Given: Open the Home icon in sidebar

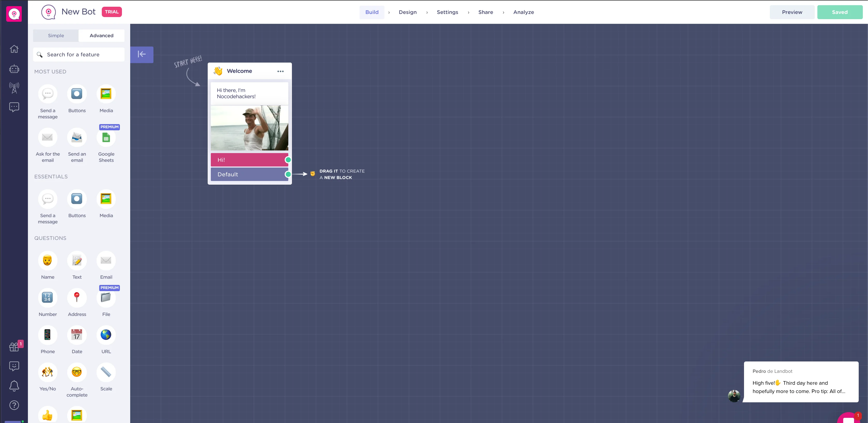Looking at the screenshot, I should (14, 49).
